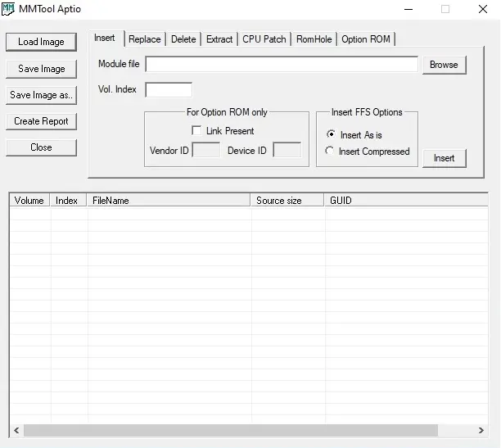
Task: Switch to the Insert tab
Action: coord(105,38)
